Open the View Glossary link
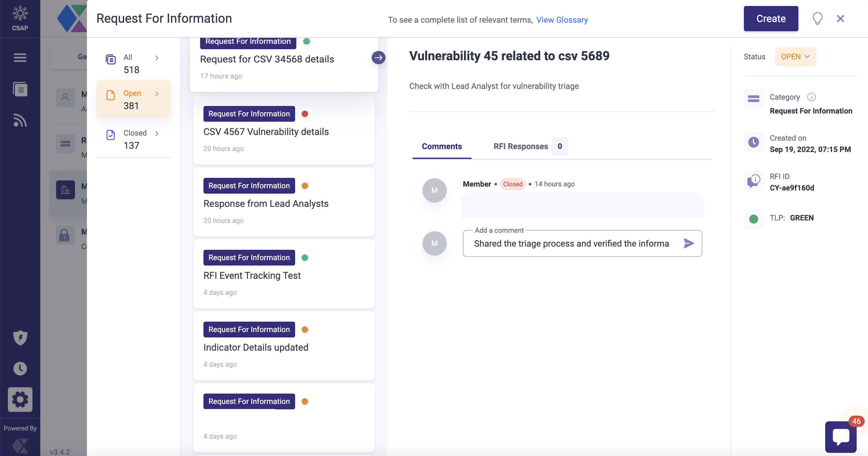The height and width of the screenshot is (456, 868). [562, 20]
